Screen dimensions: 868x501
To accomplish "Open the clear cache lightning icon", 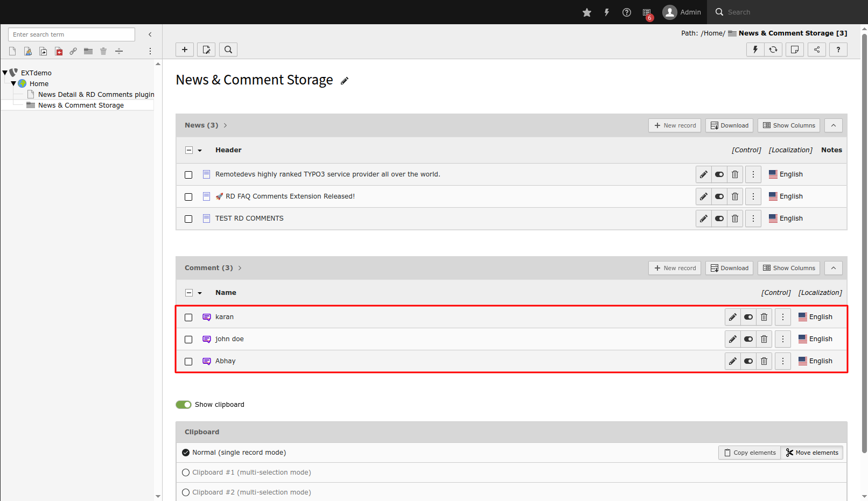I will (x=754, y=49).
